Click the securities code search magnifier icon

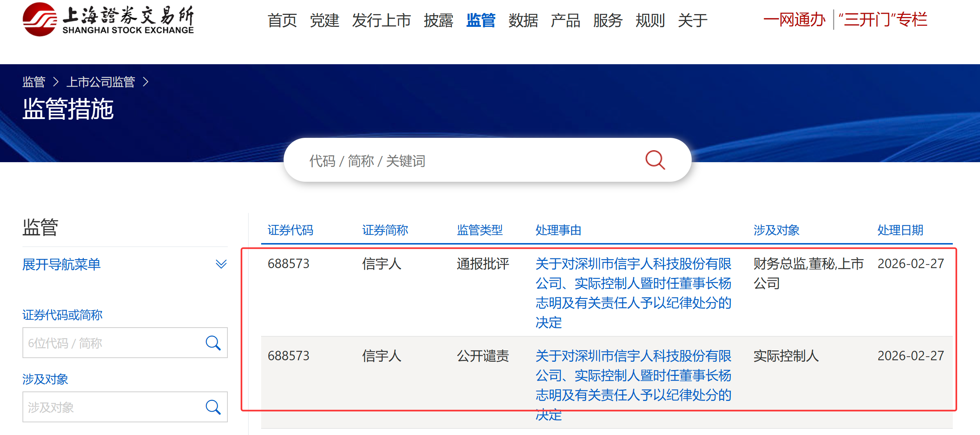pyautogui.click(x=213, y=343)
